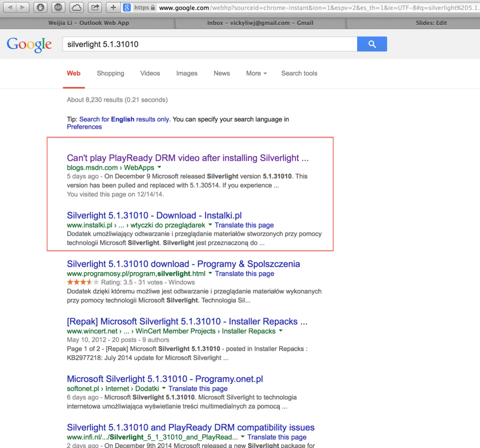Click Translate this page for infi.nl result
Viewport: 480px width, 448px height.
277,437
